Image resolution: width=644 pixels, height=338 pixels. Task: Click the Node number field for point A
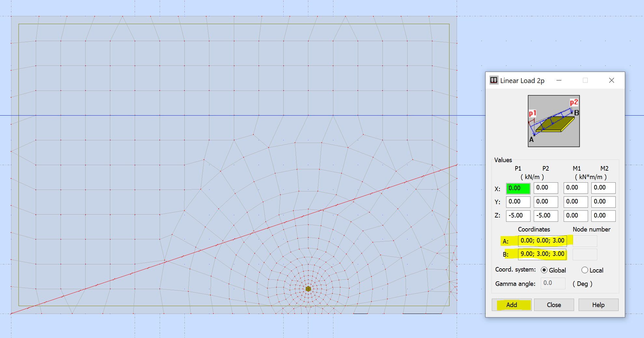pos(584,241)
